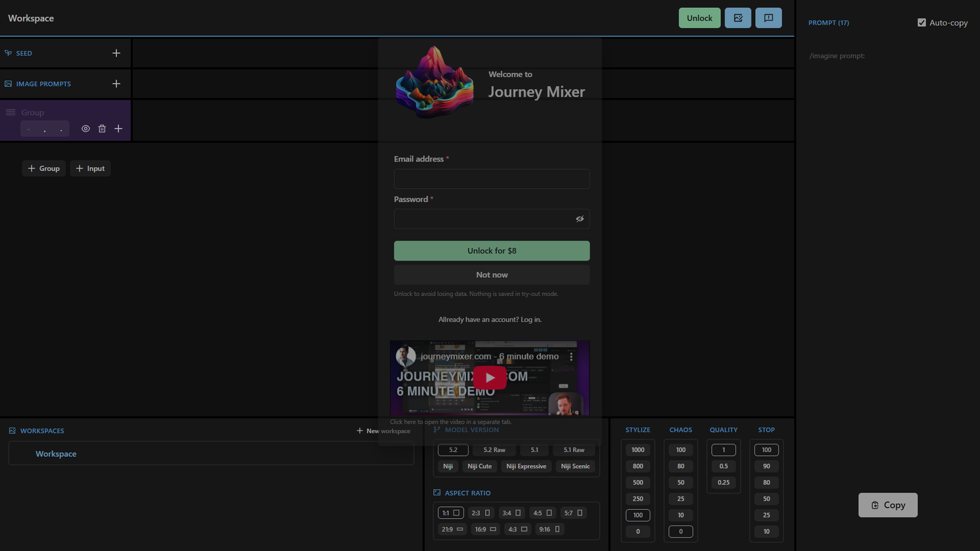Set Quality to 0.5
Screen dimensions: 980x551
tap(723, 467)
